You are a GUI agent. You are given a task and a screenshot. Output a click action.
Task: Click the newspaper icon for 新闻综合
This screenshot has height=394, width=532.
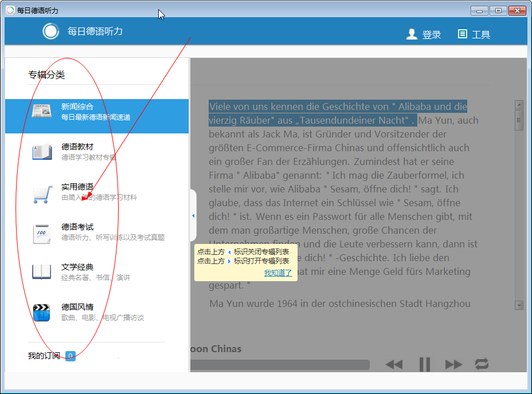[42, 111]
